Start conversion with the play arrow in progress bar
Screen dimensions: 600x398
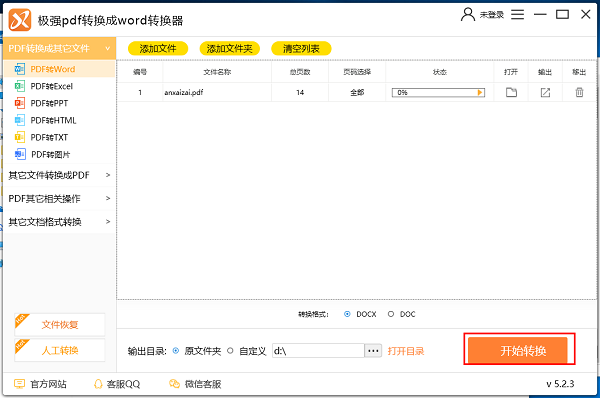tap(480, 92)
